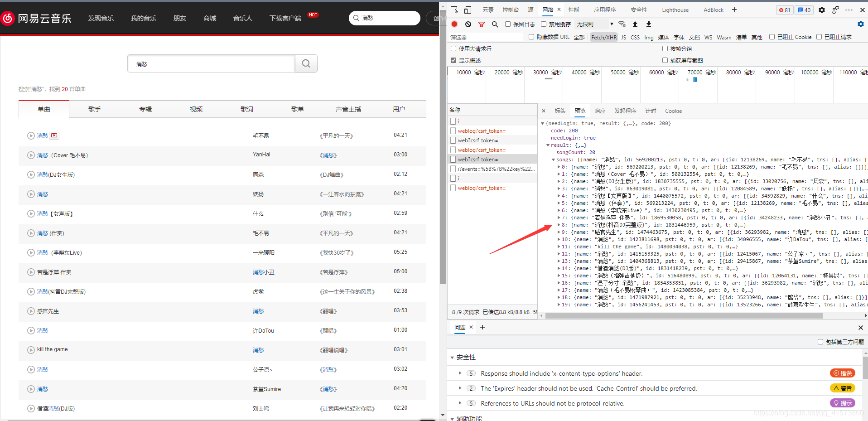The height and width of the screenshot is (421, 868).
Task: Expand songs item 8 消愁(抖音DJ完整版)
Action: pos(559,225)
